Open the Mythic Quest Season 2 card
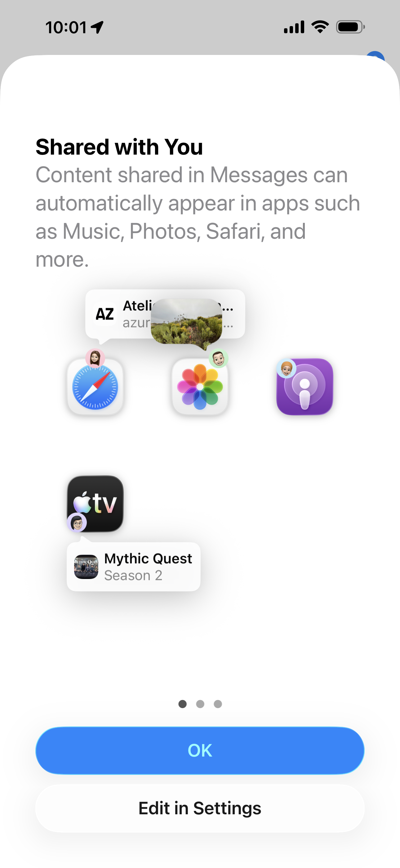 click(134, 567)
